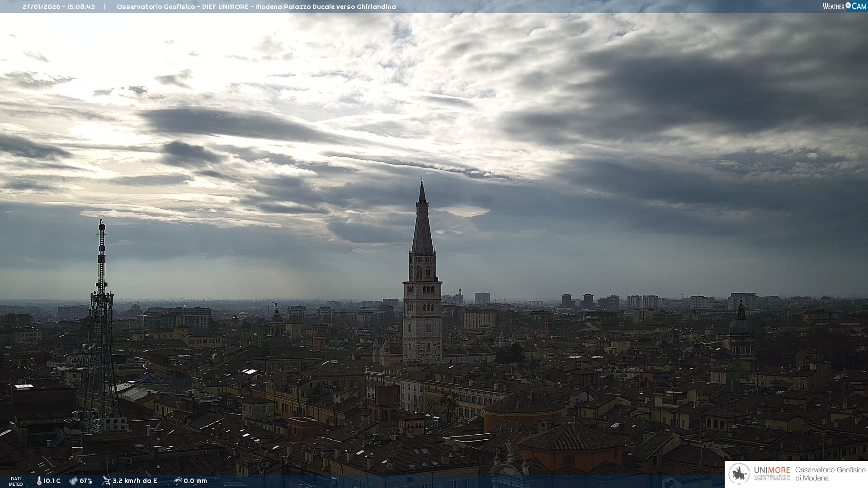868x488 pixels.
Task: Click the thermometer temperature icon
Action: tap(39, 481)
